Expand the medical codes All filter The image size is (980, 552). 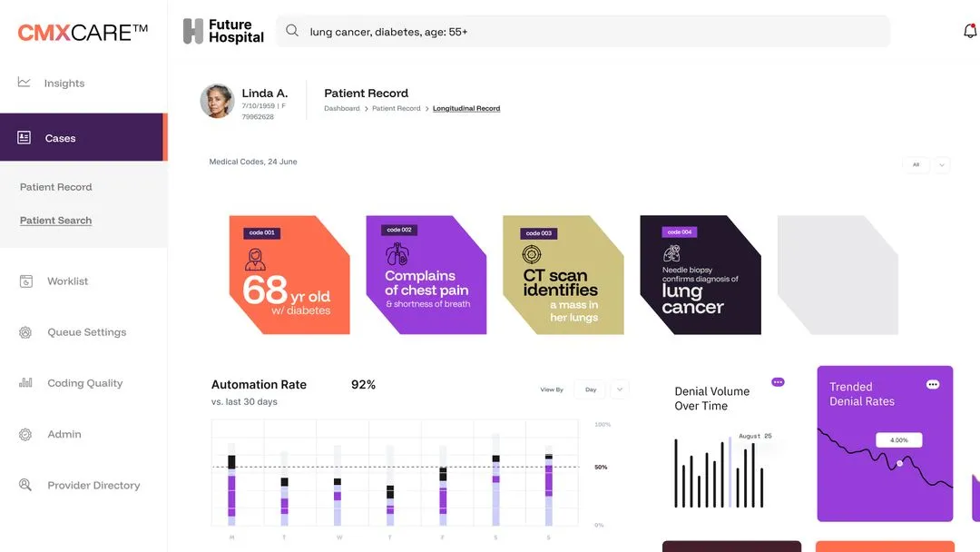click(942, 164)
